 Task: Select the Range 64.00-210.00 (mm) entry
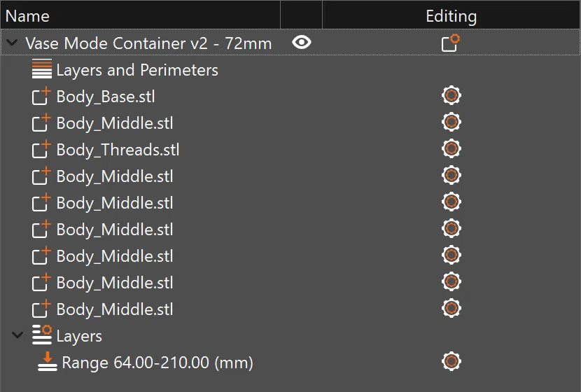pyautogui.click(x=157, y=363)
